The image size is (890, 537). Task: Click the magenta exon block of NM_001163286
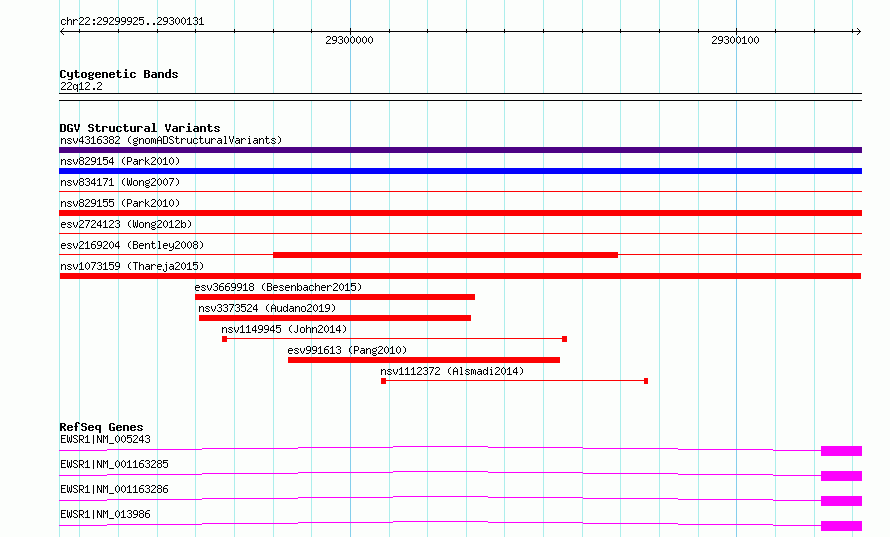point(841,501)
